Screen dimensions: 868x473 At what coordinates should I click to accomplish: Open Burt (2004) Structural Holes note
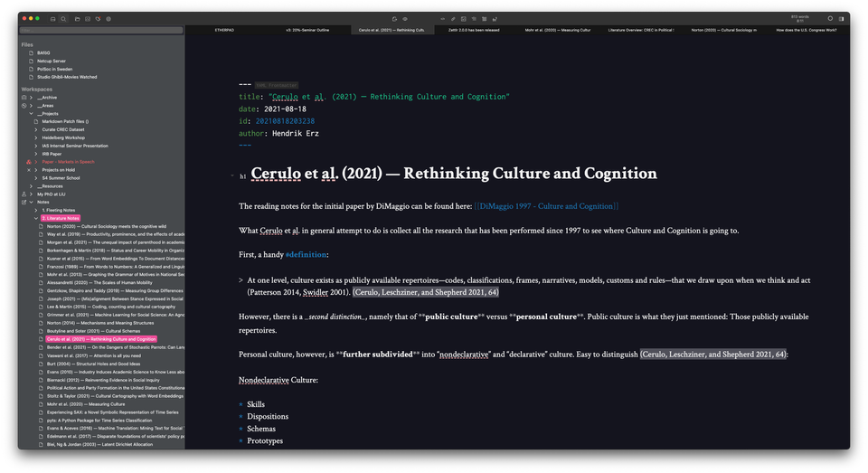(93, 364)
